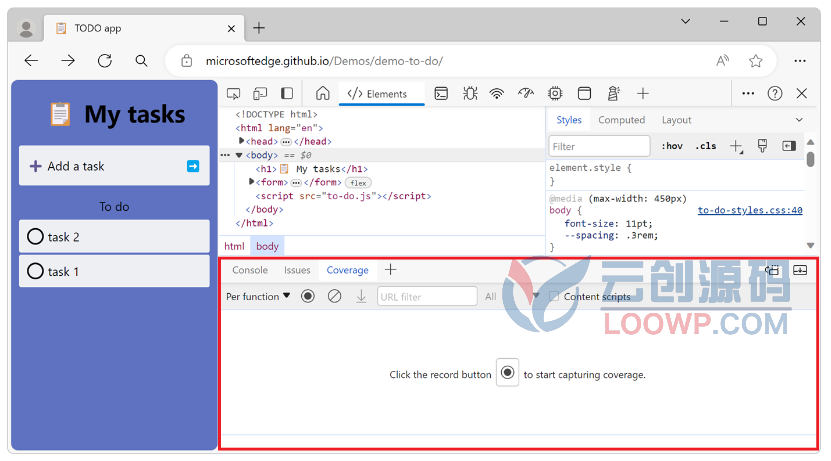831x461 pixels.
Task: Submit the new task arrow button
Action: 193,166
